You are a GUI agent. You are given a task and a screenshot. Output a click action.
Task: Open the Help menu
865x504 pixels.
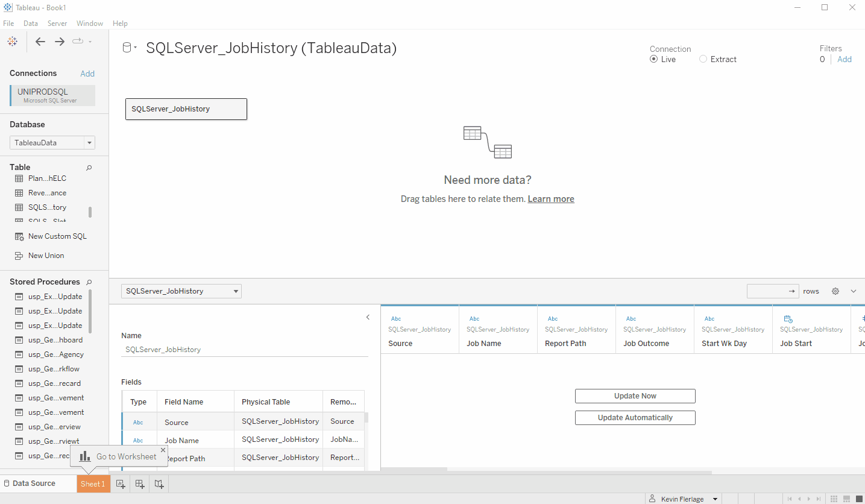click(120, 24)
